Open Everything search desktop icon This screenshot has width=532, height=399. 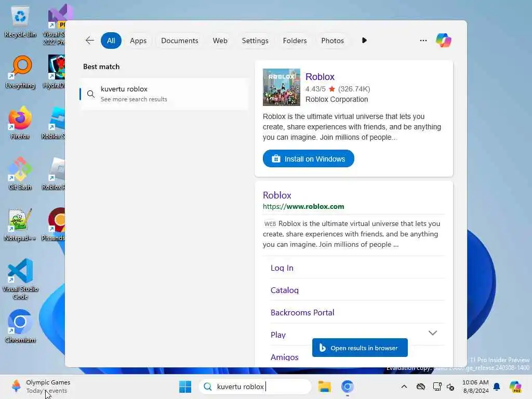pos(20,72)
